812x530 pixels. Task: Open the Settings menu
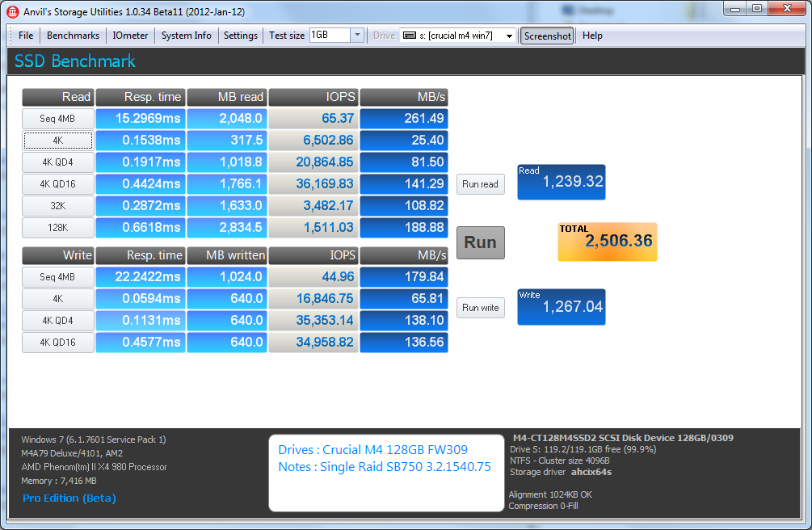click(241, 36)
